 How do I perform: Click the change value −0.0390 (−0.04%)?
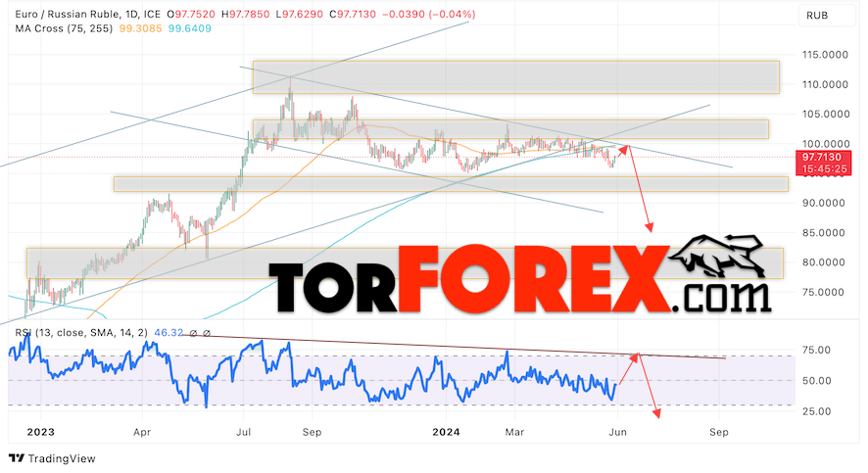click(429, 15)
